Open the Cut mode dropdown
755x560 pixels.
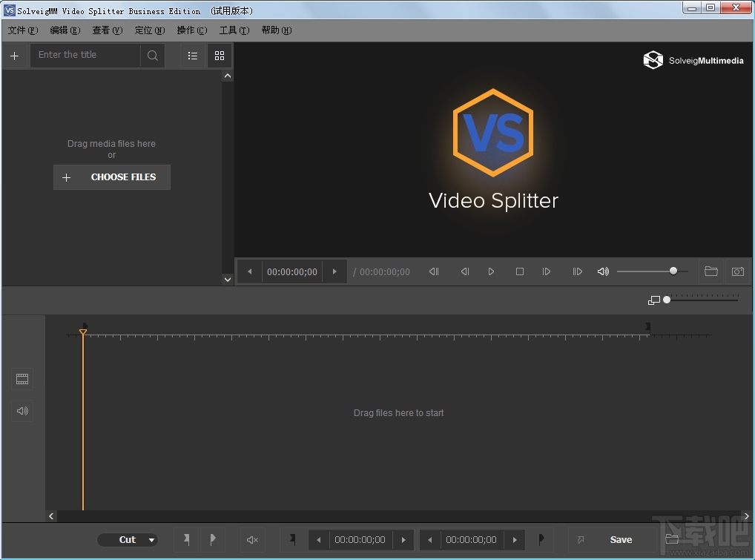128,540
